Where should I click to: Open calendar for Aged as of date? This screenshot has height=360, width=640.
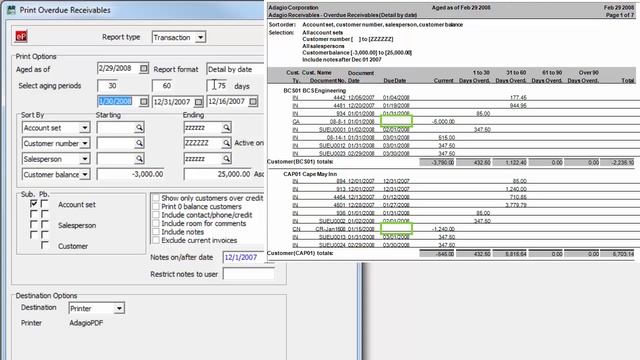[143, 69]
